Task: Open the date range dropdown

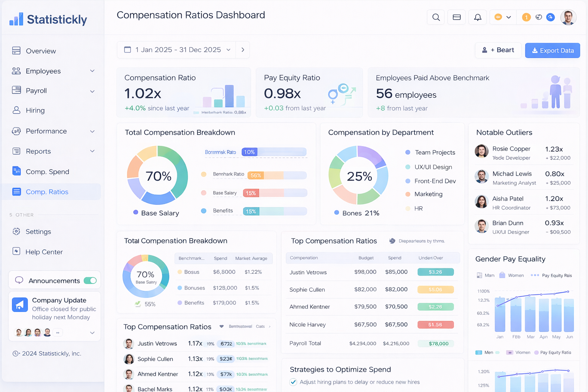Action: tap(229, 50)
